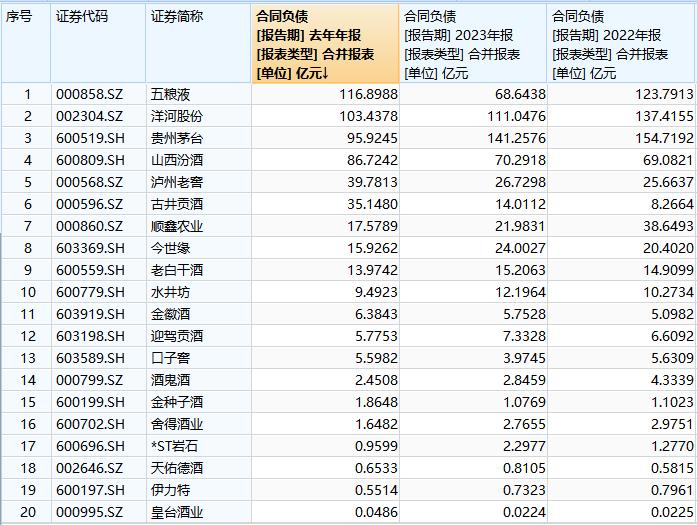Screen dimensions: 697x525
Task: Select stock code 603369.SH
Action: [x=90, y=248]
